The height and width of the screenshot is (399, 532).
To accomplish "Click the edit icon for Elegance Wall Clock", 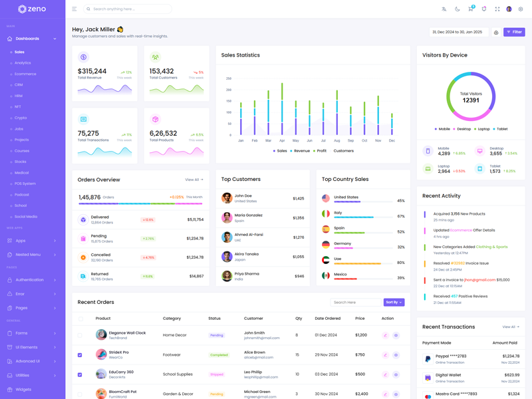I will (x=385, y=336).
